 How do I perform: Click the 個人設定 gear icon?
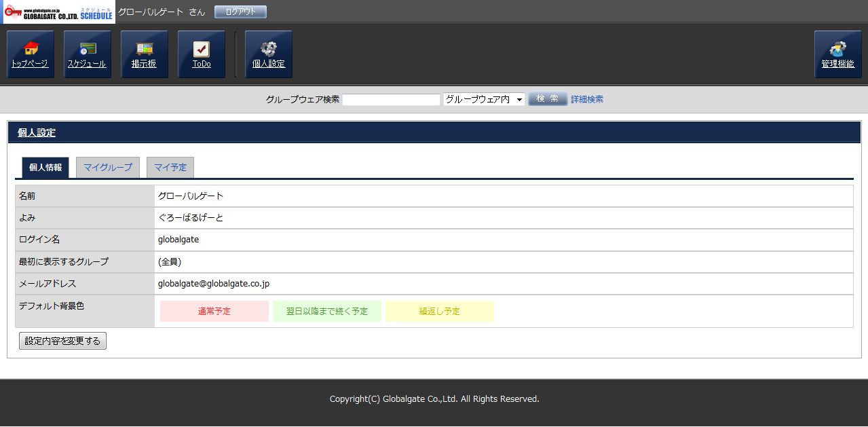pyautogui.click(x=269, y=50)
